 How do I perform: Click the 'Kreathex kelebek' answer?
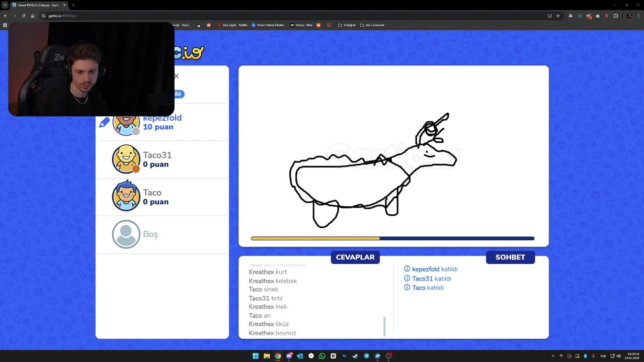[273, 281]
